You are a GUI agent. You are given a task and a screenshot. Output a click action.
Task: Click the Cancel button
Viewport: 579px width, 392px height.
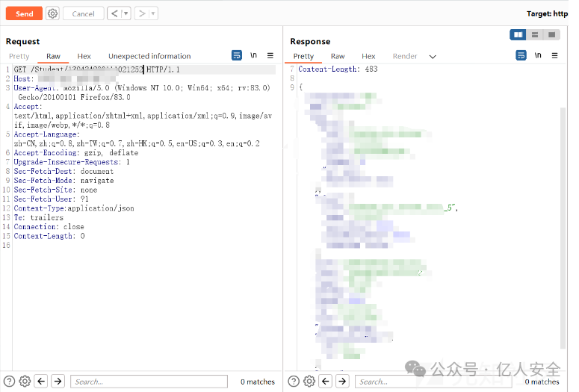coord(83,13)
